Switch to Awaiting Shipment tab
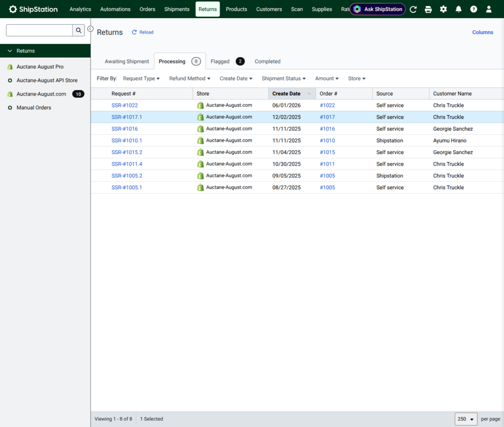The image size is (504, 427). coord(126,62)
